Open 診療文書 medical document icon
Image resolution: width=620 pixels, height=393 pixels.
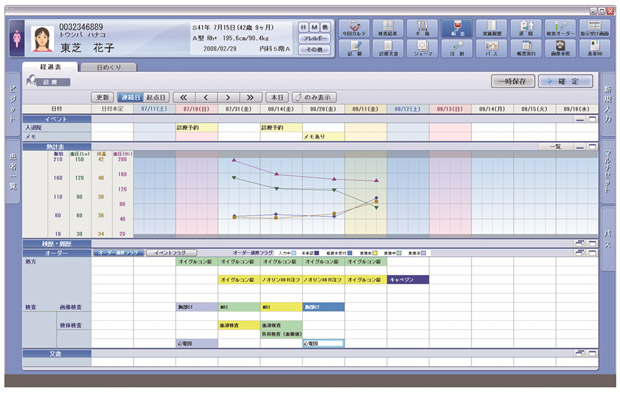tap(388, 48)
